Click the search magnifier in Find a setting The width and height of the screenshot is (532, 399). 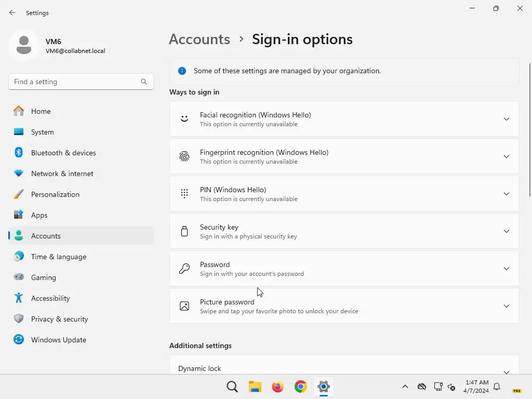[x=144, y=82]
